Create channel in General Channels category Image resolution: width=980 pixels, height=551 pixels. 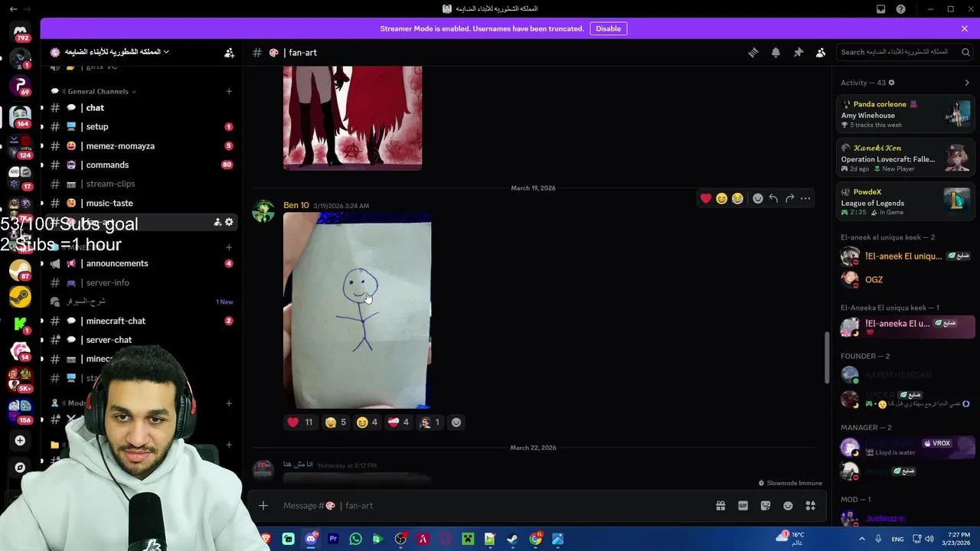pos(229,91)
